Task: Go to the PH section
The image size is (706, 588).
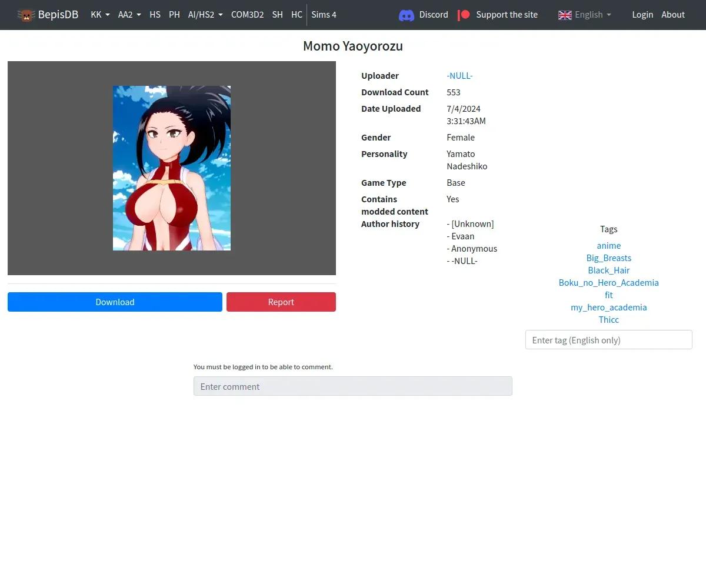Action: click(175, 15)
